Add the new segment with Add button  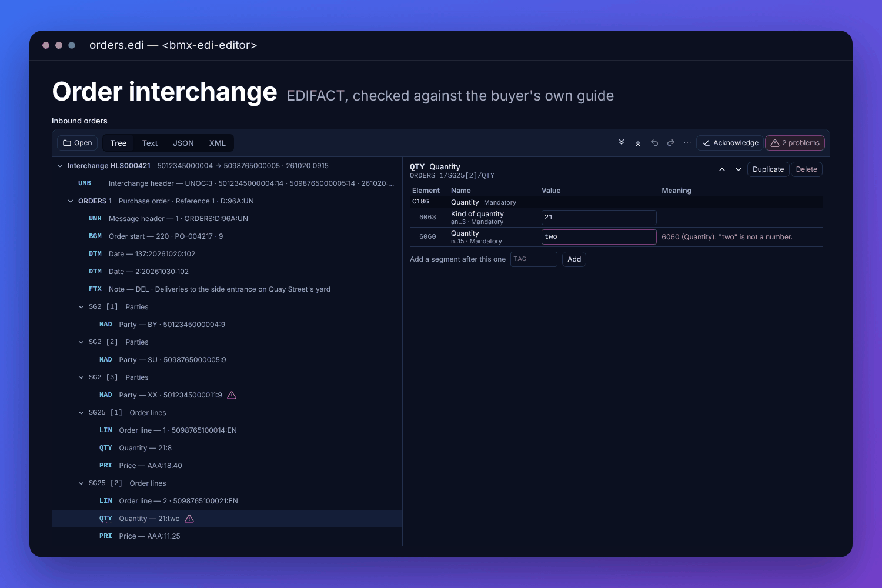tap(574, 259)
